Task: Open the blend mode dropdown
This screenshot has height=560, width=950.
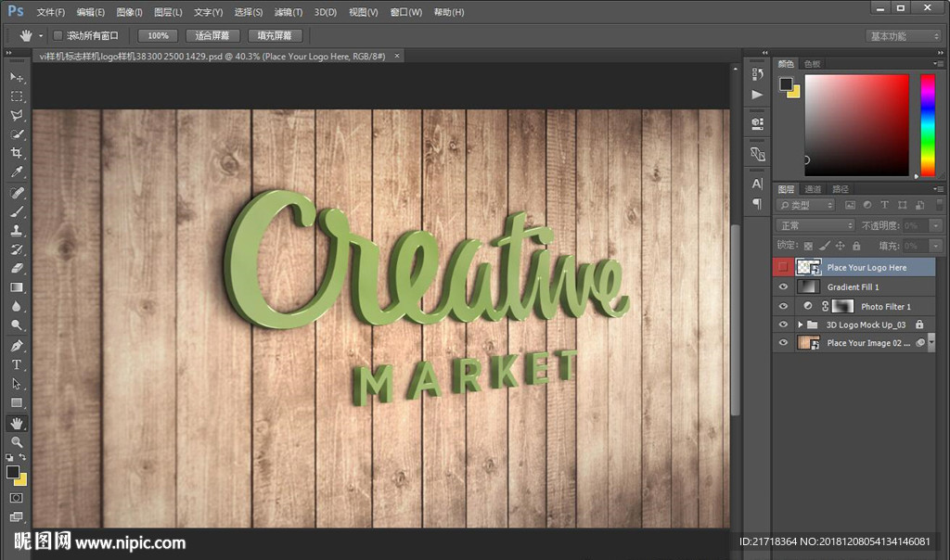Action: (815, 225)
